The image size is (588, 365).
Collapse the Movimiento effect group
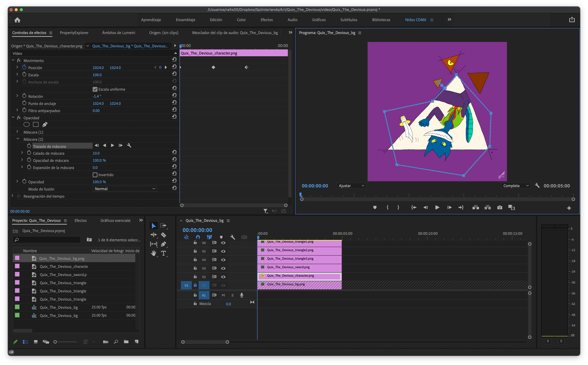point(13,60)
